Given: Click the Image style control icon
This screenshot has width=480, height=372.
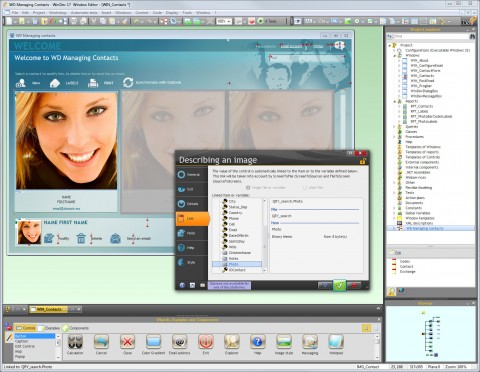Looking at the screenshot, I should [284, 342].
